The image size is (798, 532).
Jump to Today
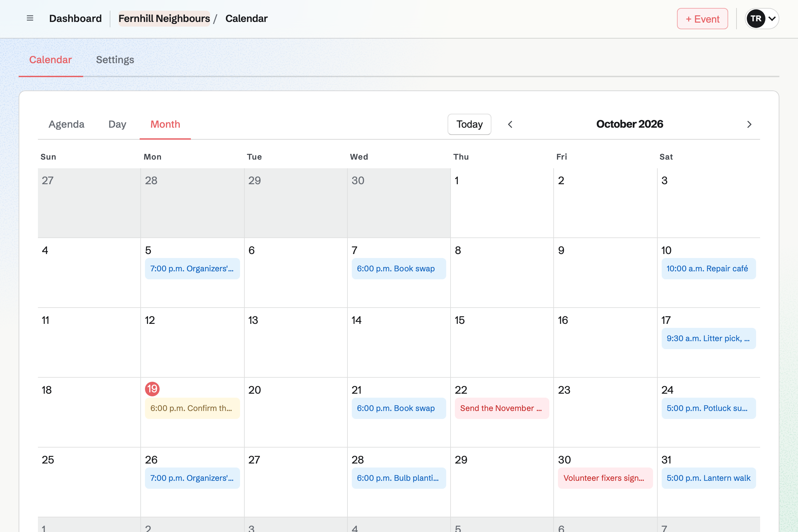point(469,124)
